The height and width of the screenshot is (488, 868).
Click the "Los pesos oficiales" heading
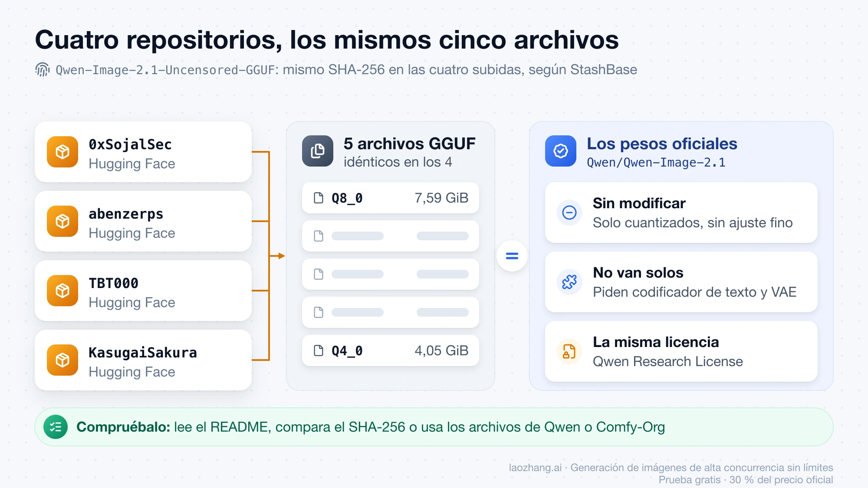click(662, 144)
